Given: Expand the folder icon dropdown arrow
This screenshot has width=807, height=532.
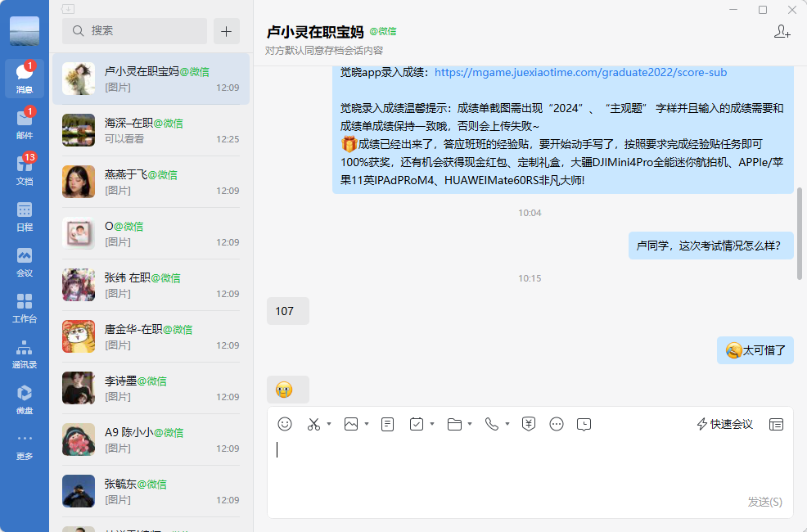Looking at the screenshot, I should tap(469, 424).
